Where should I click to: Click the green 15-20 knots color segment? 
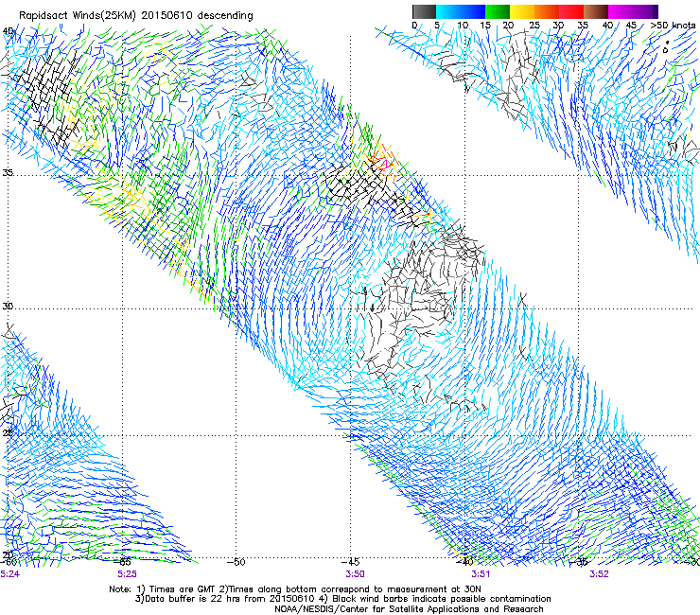pyautogui.click(x=498, y=11)
